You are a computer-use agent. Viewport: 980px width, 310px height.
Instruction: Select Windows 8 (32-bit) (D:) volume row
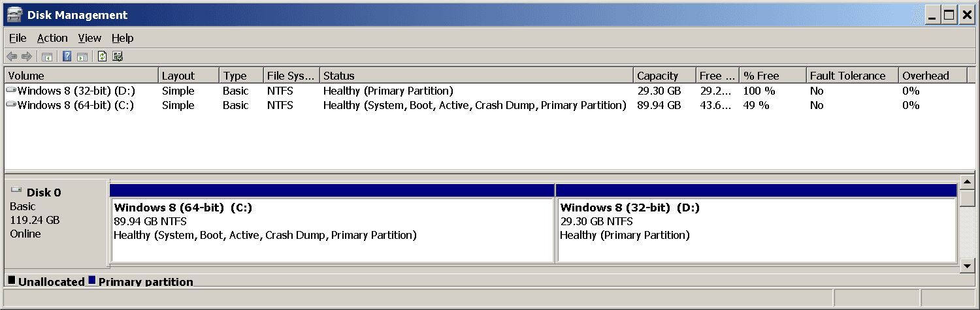click(x=75, y=91)
